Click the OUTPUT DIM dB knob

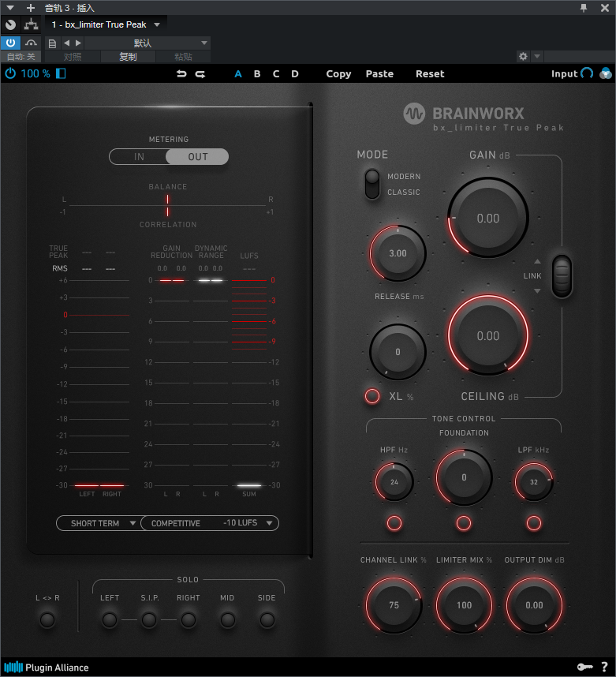pyautogui.click(x=534, y=605)
